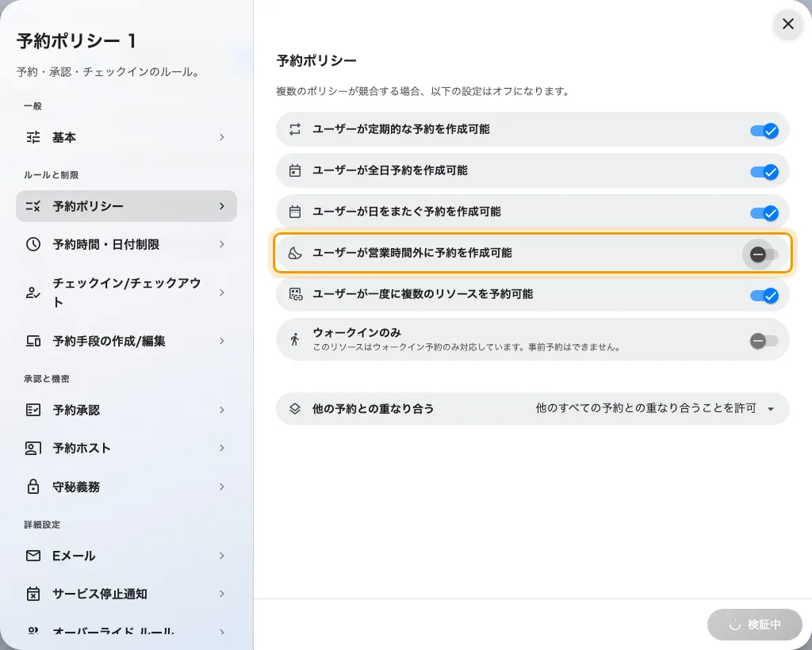
Task: Click chevron next to サービス停止通知
Action: [x=222, y=594]
